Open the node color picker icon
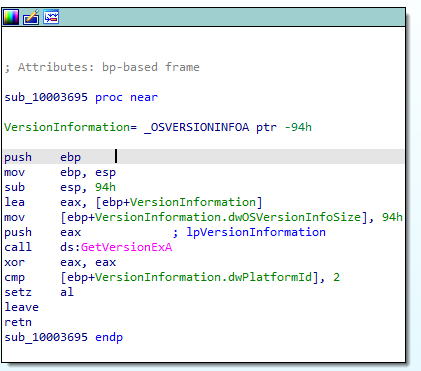The height and width of the screenshot is (371, 421). coord(11,17)
